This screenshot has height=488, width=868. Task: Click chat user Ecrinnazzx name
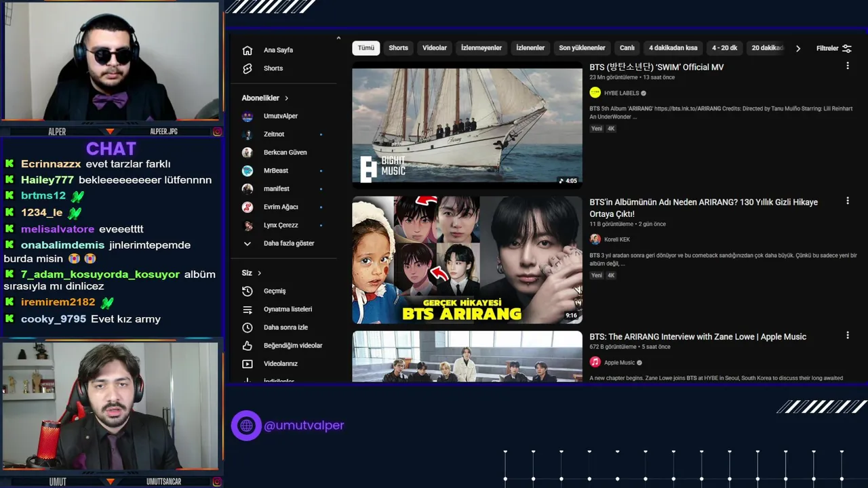[51, 164]
